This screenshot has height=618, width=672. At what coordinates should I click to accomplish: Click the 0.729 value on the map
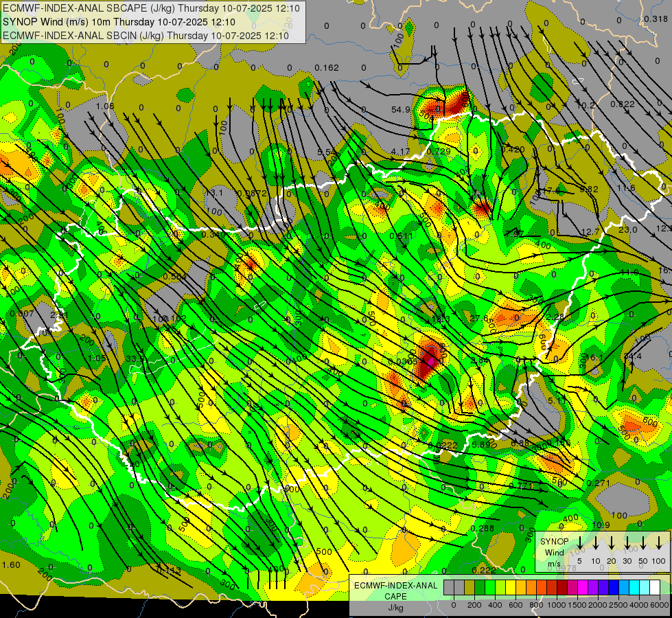point(439,151)
